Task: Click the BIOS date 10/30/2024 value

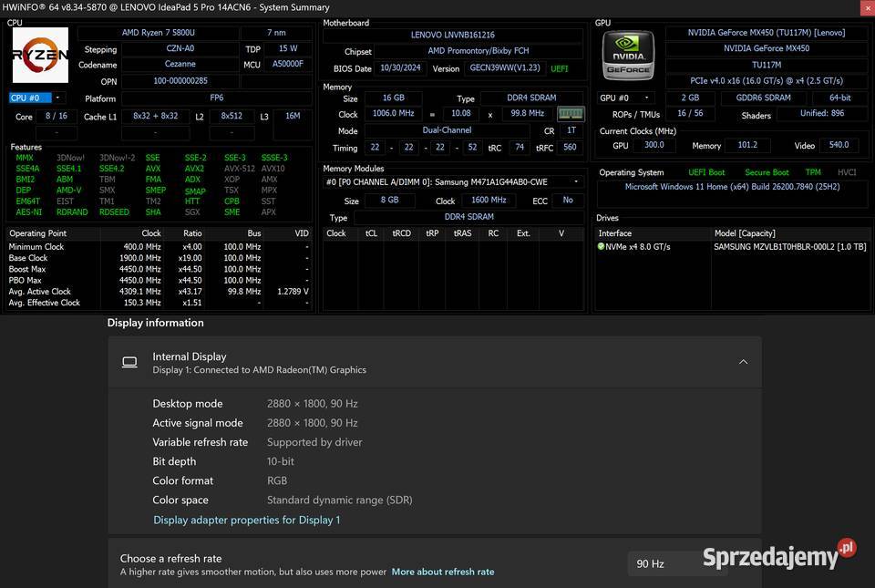Action: (400, 68)
